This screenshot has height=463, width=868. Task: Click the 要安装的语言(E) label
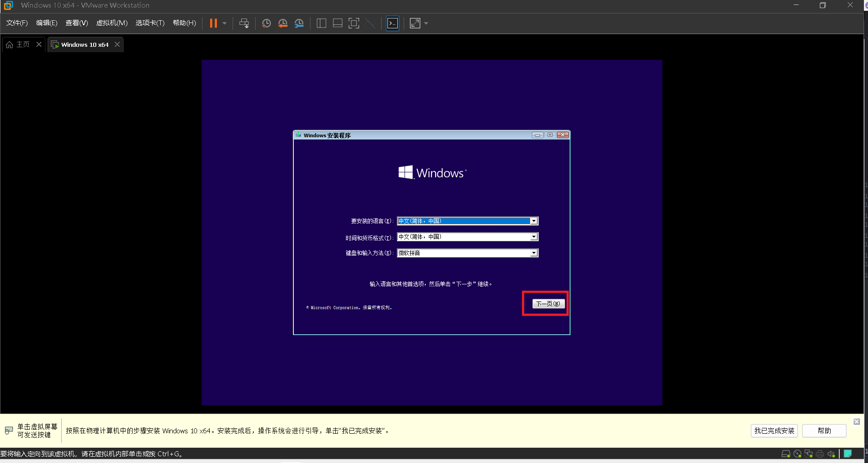pos(372,221)
